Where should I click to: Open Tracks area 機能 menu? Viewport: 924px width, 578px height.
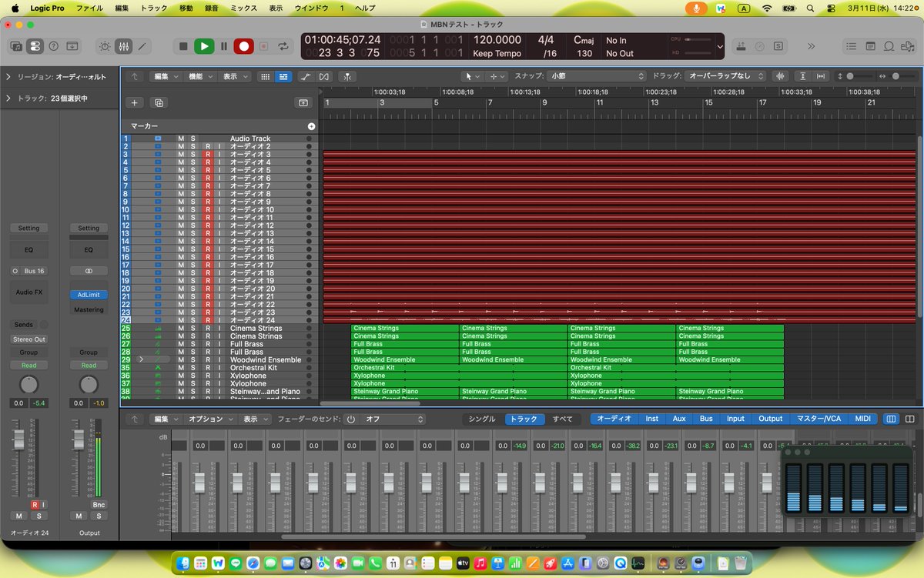coord(200,77)
